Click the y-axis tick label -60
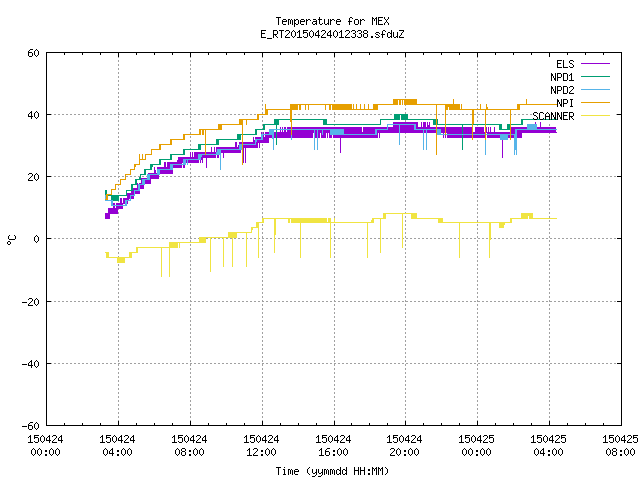This screenshot has width=640, height=480. point(31,426)
